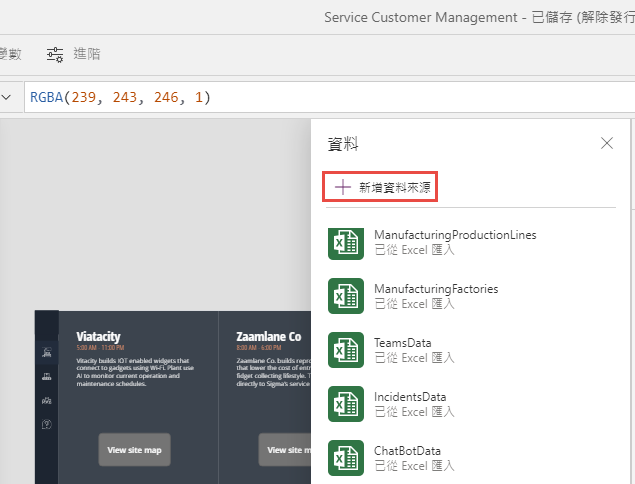
Task: Click the Add data source plus button
Action: click(342, 187)
